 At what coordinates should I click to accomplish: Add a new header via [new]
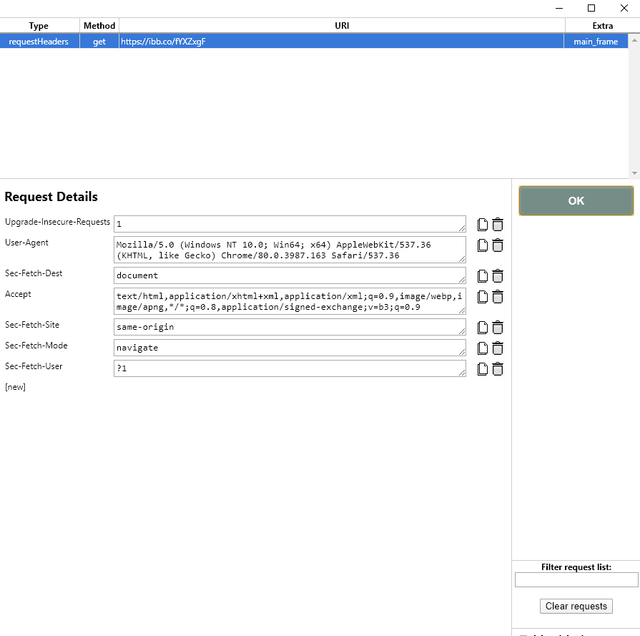pyautogui.click(x=15, y=387)
